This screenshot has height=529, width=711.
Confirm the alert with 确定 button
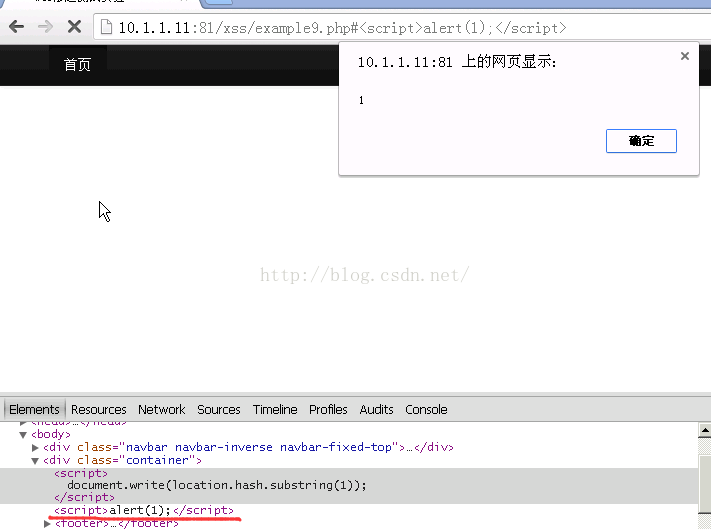coord(641,141)
